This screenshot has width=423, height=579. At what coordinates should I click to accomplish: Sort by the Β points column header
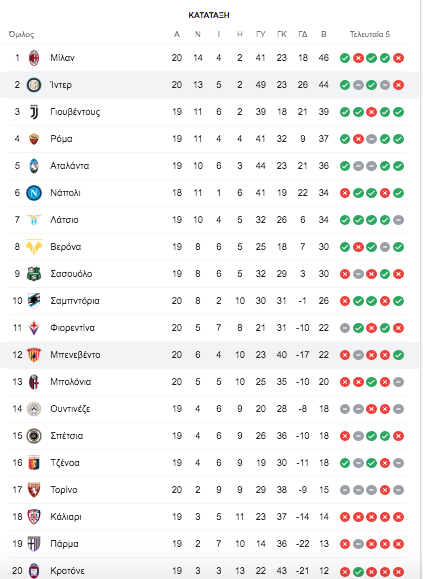point(324,34)
